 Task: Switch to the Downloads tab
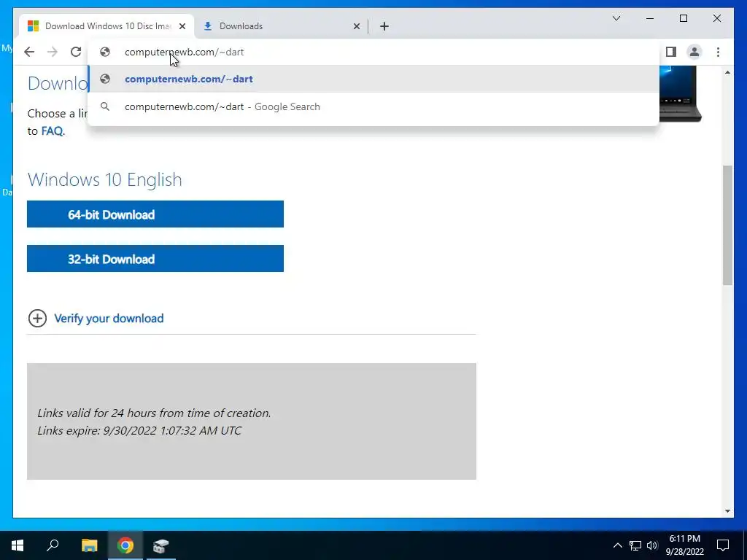click(281, 26)
